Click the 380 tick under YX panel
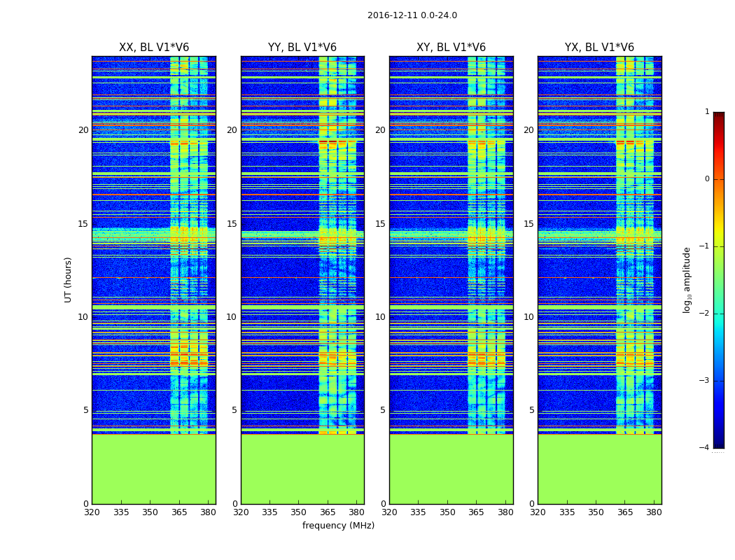This screenshot has width=735, height=560. [x=653, y=512]
